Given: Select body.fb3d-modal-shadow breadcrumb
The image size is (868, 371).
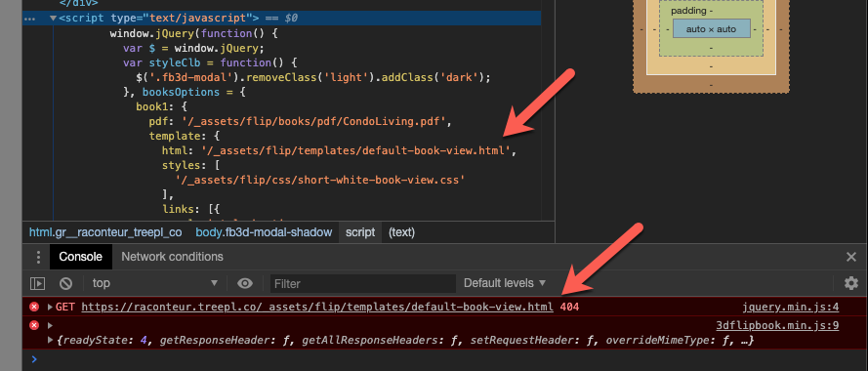Looking at the screenshot, I should 264,232.
